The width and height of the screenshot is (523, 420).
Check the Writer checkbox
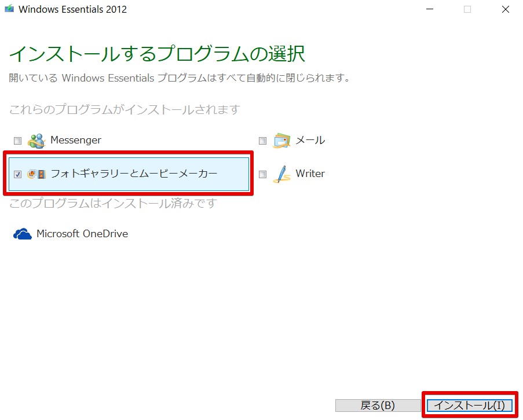[262, 174]
